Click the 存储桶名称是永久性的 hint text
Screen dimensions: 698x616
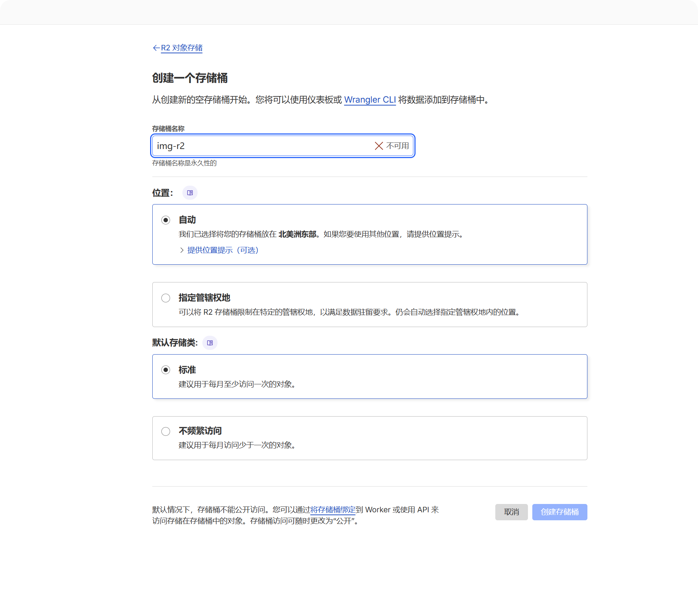(x=185, y=163)
